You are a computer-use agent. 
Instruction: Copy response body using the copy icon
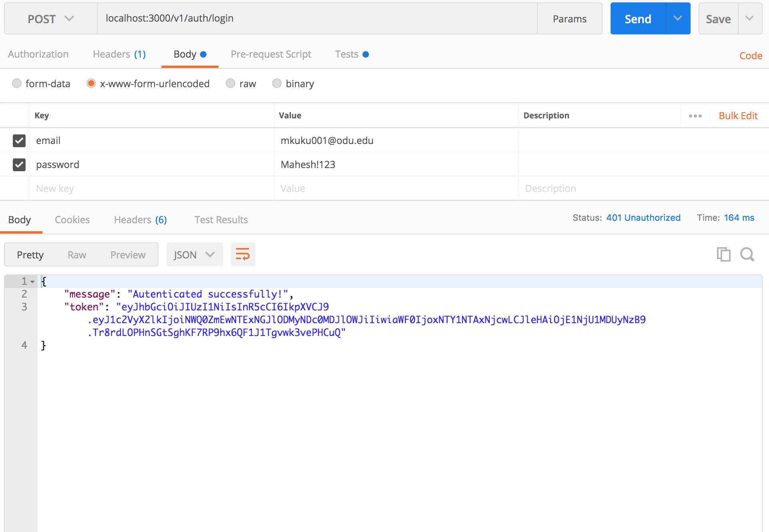click(x=723, y=254)
